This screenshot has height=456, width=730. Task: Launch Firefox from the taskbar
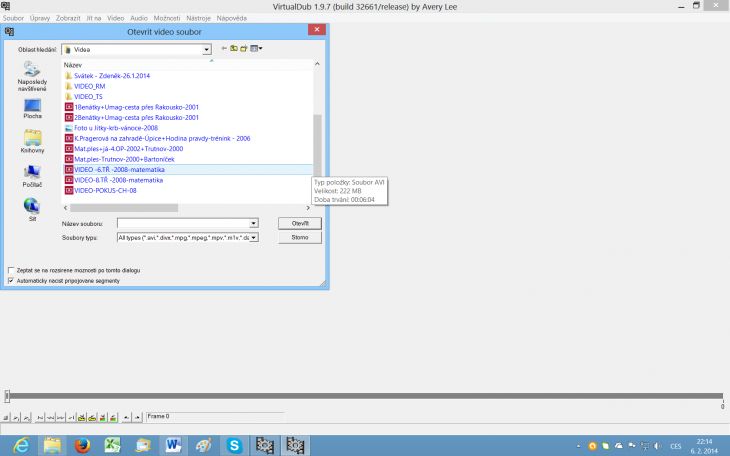click(82, 446)
